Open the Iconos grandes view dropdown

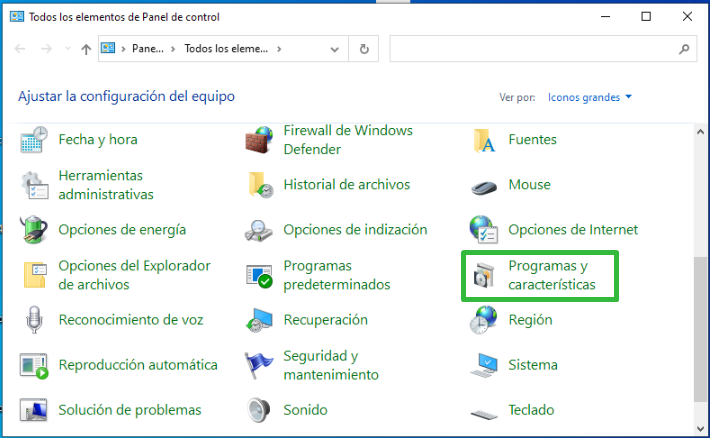tap(590, 97)
